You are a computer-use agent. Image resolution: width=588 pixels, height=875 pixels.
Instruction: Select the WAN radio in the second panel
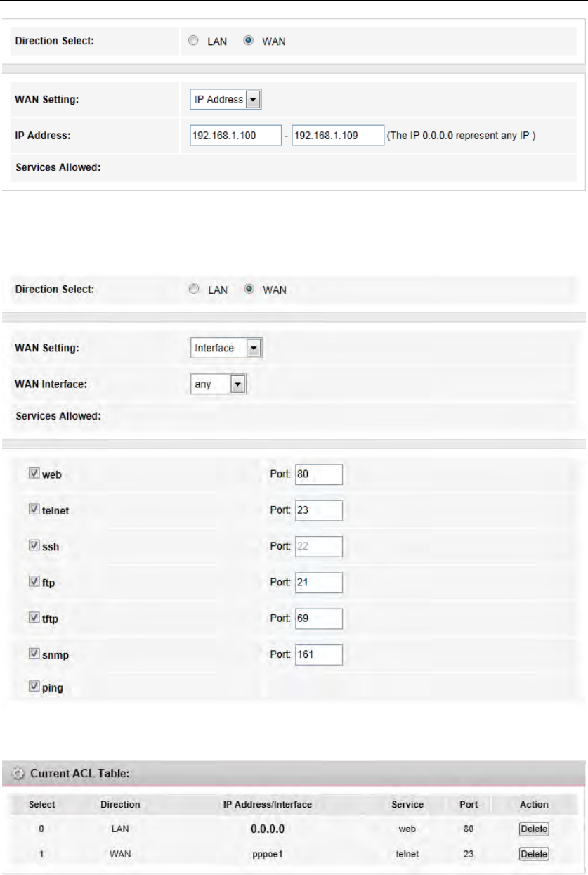(248, 289)
